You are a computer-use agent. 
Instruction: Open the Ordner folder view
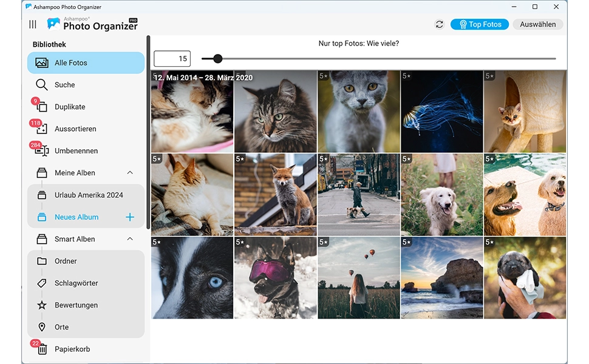click(66, 261)
